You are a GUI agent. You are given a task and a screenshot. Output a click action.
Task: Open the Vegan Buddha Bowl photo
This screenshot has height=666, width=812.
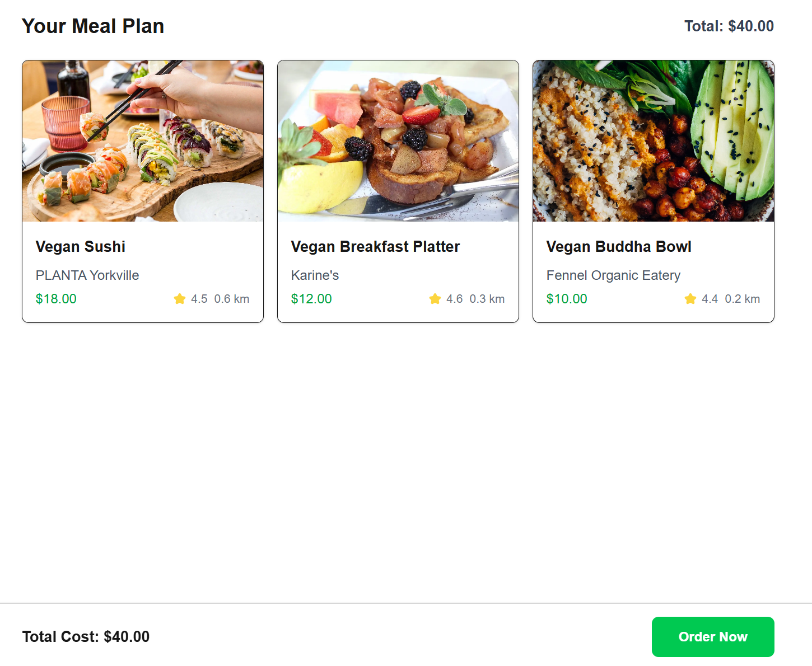pyautogui.click(x=654, y=141)
